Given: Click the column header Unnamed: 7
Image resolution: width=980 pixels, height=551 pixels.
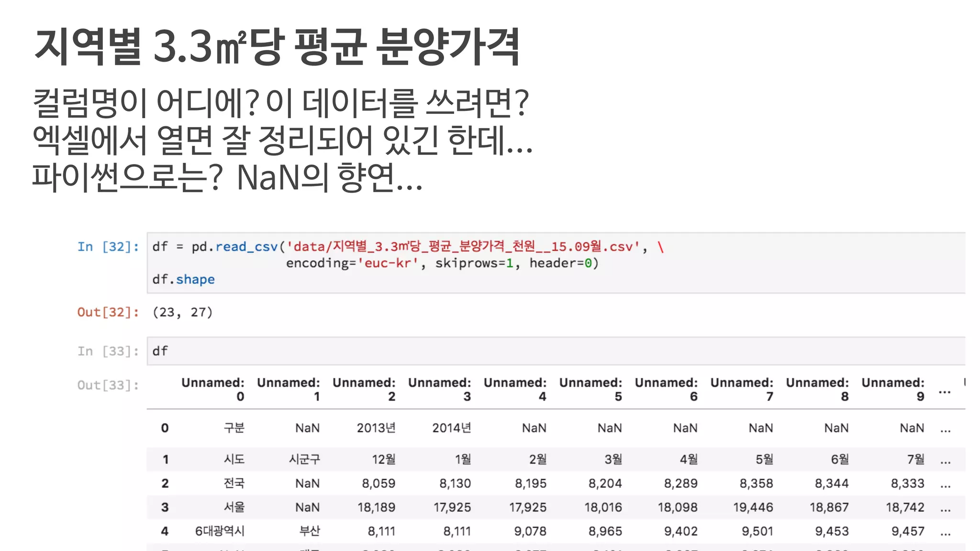Looking at the screenshot, I should click(742, 389).
